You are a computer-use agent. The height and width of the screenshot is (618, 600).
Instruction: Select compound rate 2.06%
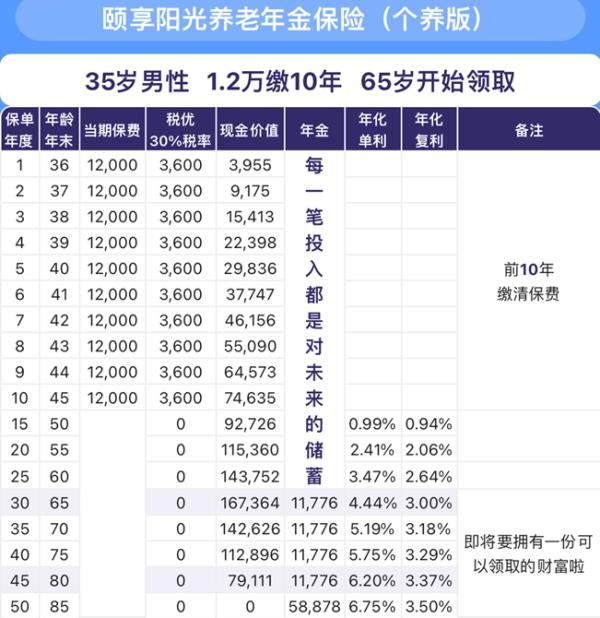429,450
